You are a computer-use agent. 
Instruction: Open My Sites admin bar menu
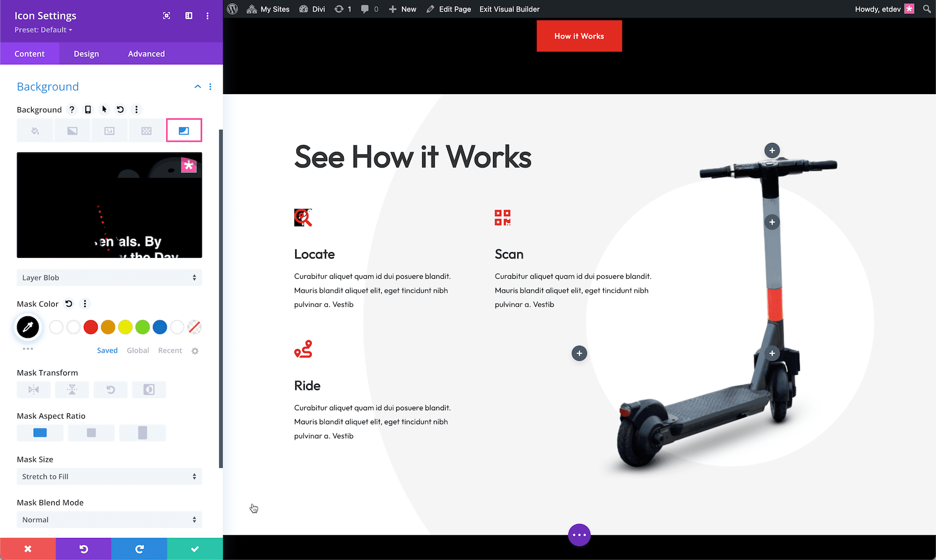tap(268, 9)
